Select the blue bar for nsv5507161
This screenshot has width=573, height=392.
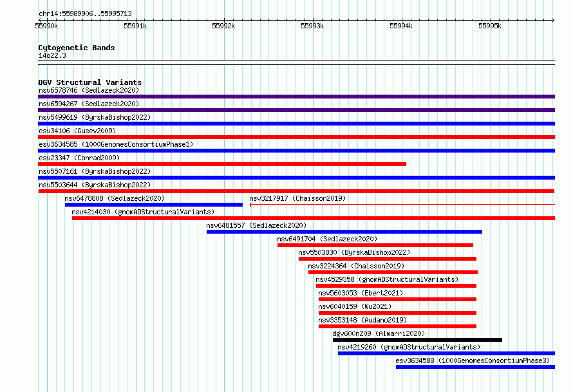tap(296, 178)
